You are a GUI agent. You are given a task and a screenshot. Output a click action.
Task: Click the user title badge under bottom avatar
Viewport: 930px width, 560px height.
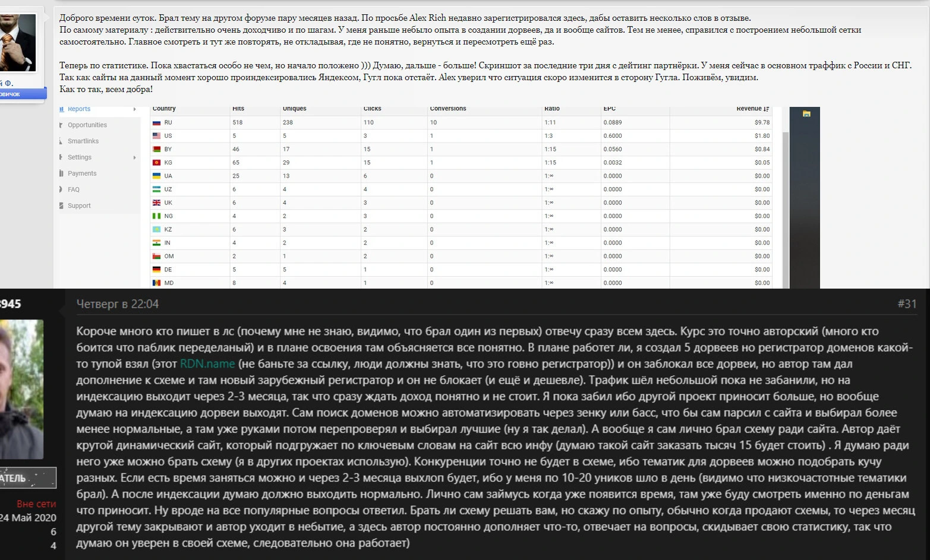[28, 478]
